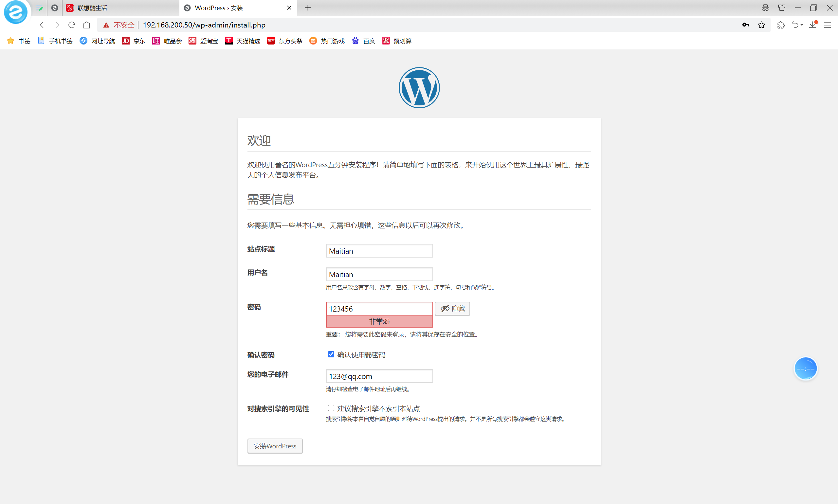Click the 安装WordPress button

(x=275, y=446)
